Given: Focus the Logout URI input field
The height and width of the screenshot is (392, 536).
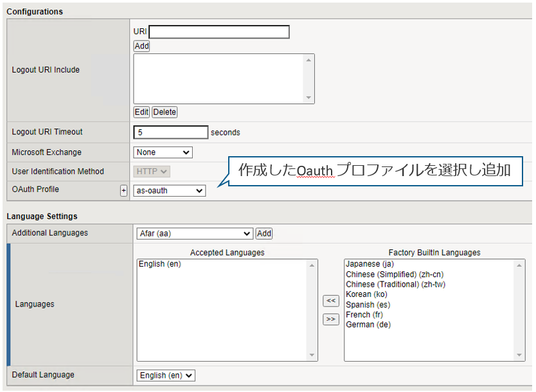Looking at the screenshot, I should [x=219, y=32].
